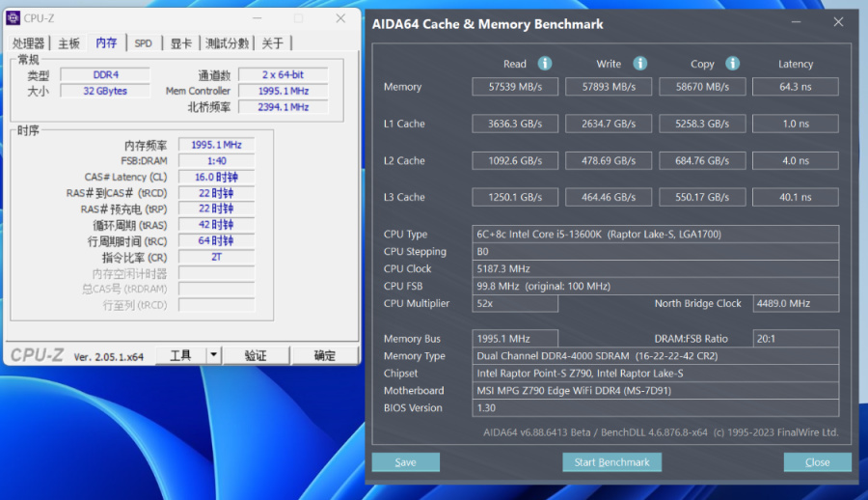Open the SPD tab in CPU-Z
The width and height of the screenshot is (868, 500).
click(144, 43)
